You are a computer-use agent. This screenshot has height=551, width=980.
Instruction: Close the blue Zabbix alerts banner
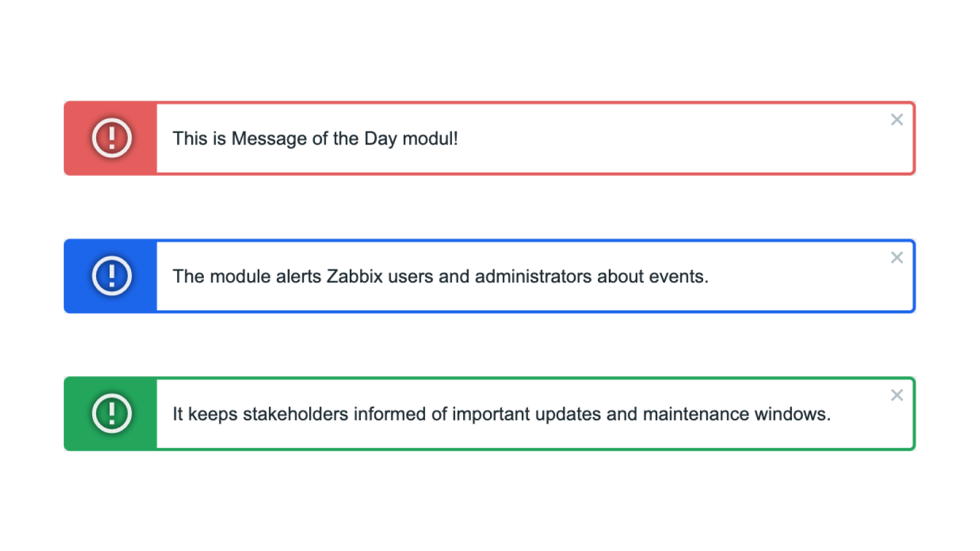click(x=897, y=258)
